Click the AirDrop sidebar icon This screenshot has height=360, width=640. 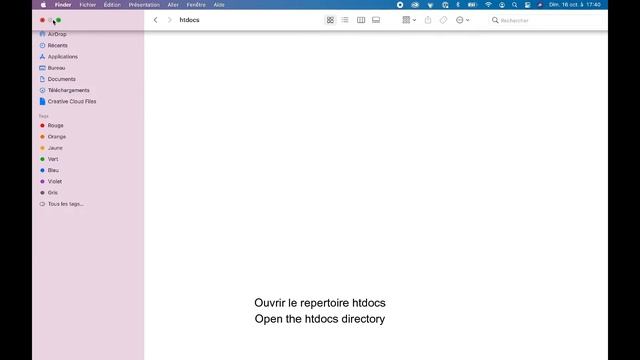42,34
